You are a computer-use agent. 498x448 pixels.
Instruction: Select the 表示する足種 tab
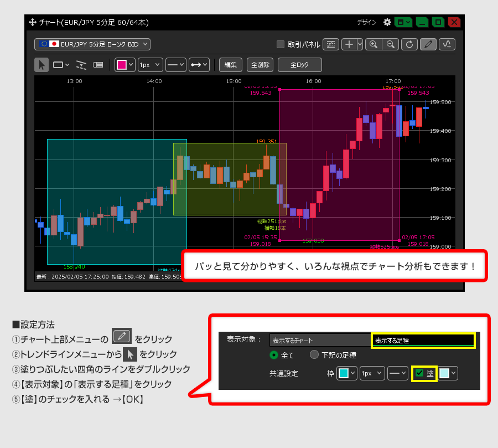point(423,340)
